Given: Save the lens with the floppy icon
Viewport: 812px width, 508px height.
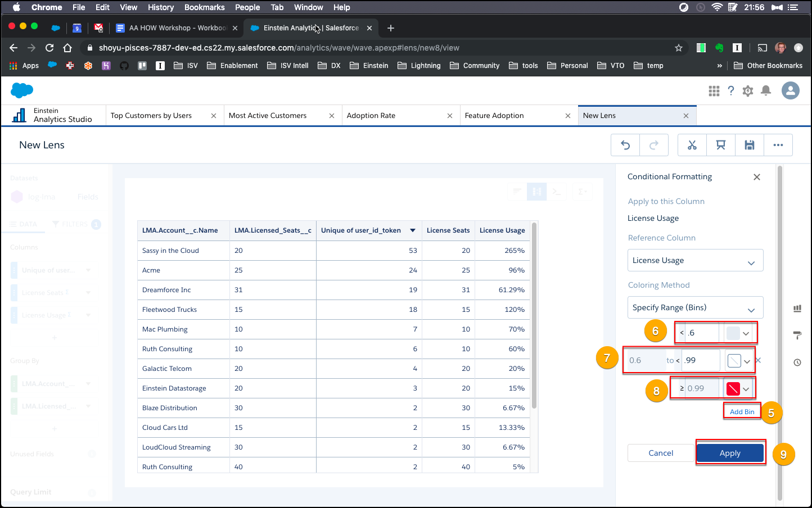Looking at the screenshot, I should click(750, 145).
